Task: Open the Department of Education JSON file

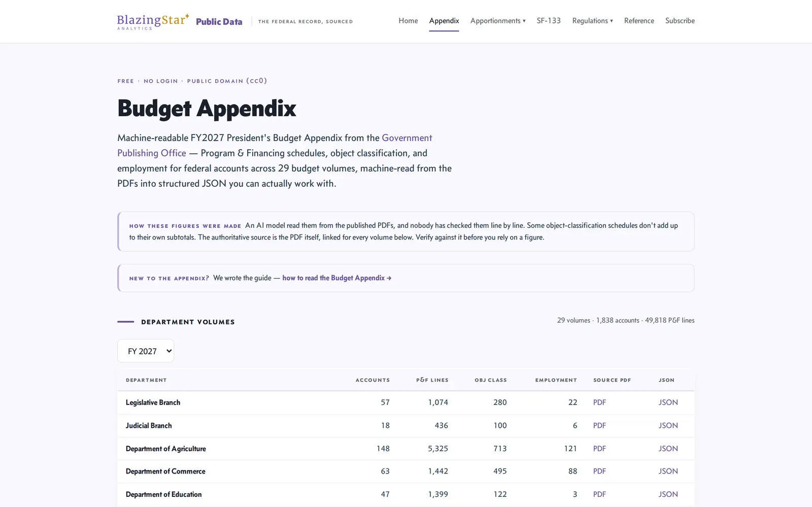Action: point(668,494)
